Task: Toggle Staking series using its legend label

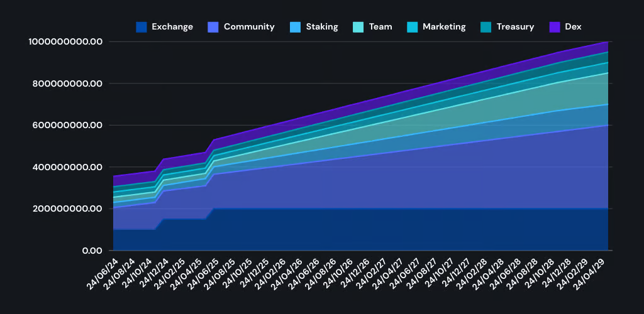Action: pos(322,27)
